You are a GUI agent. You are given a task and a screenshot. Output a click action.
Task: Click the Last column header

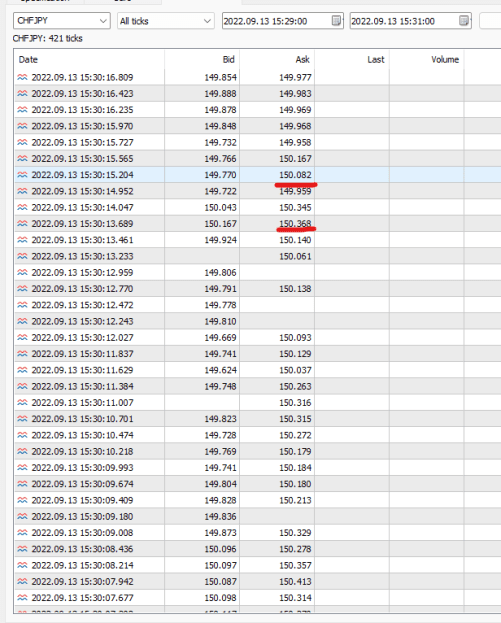click(x=352, y=60)
